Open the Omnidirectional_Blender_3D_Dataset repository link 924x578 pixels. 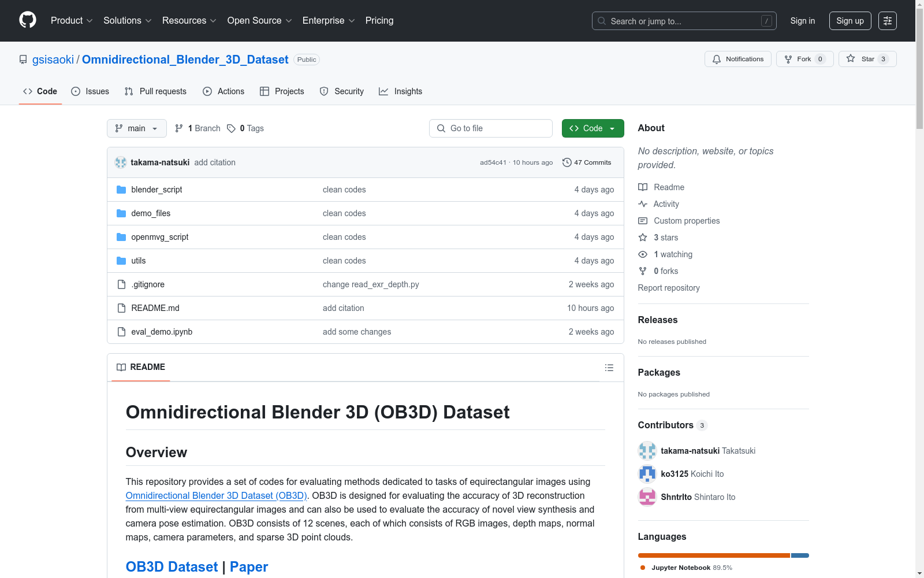coord(185,60)
